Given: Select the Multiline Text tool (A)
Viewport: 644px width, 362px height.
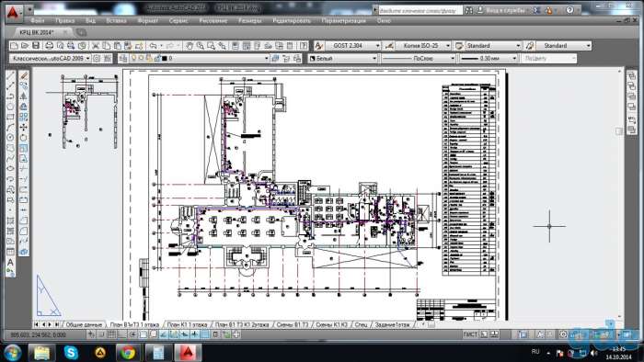Looking at the screenshot, I should 11,263.
